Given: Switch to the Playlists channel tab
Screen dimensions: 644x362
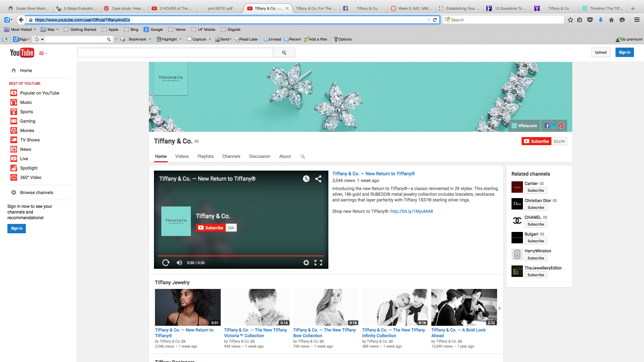Looking at the screenshot, I should [205, 157].
